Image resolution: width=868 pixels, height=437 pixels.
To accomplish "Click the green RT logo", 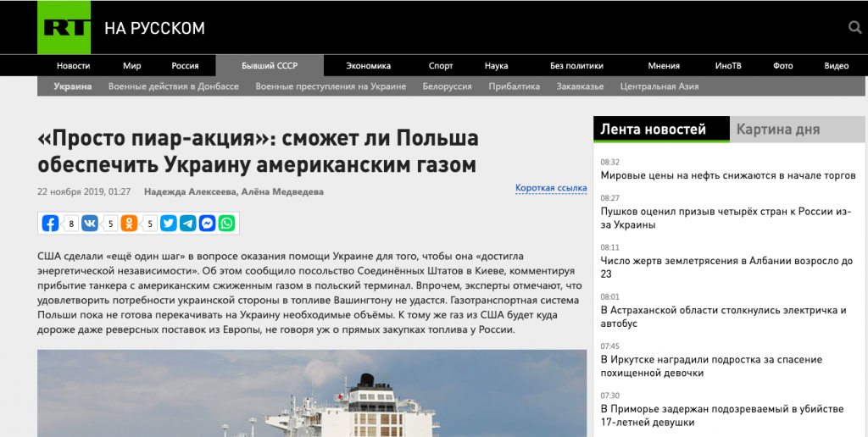I will (x=64, y=27).
